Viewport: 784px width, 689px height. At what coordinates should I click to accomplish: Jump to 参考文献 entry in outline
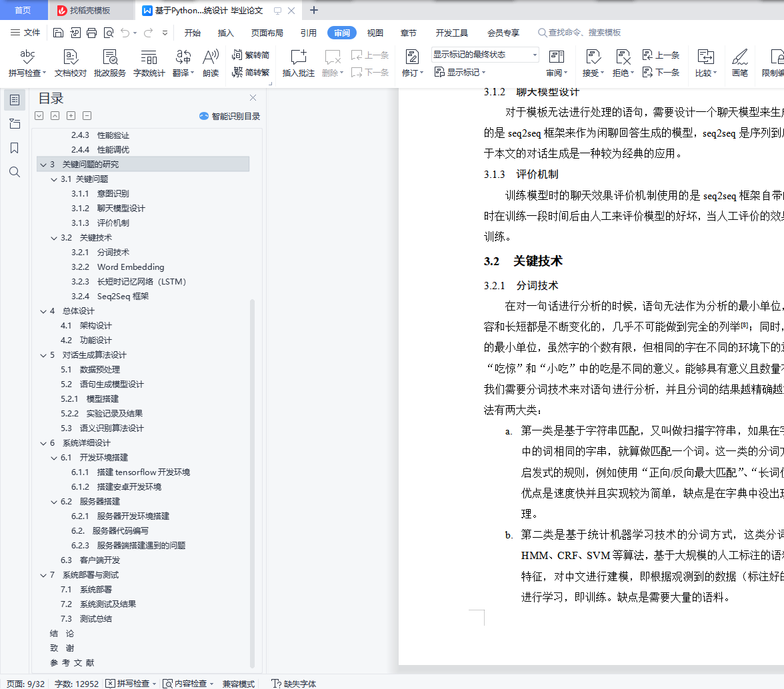pos(72,663)
